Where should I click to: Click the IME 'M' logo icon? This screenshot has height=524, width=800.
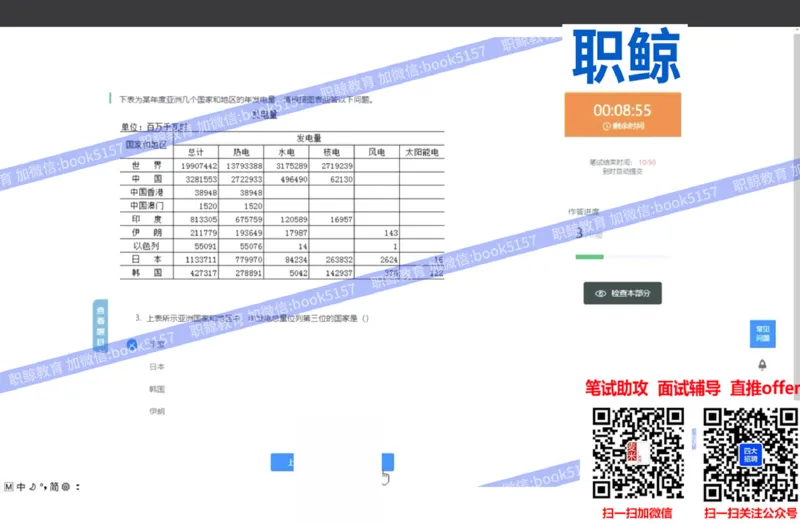click(x=9, y=487)
